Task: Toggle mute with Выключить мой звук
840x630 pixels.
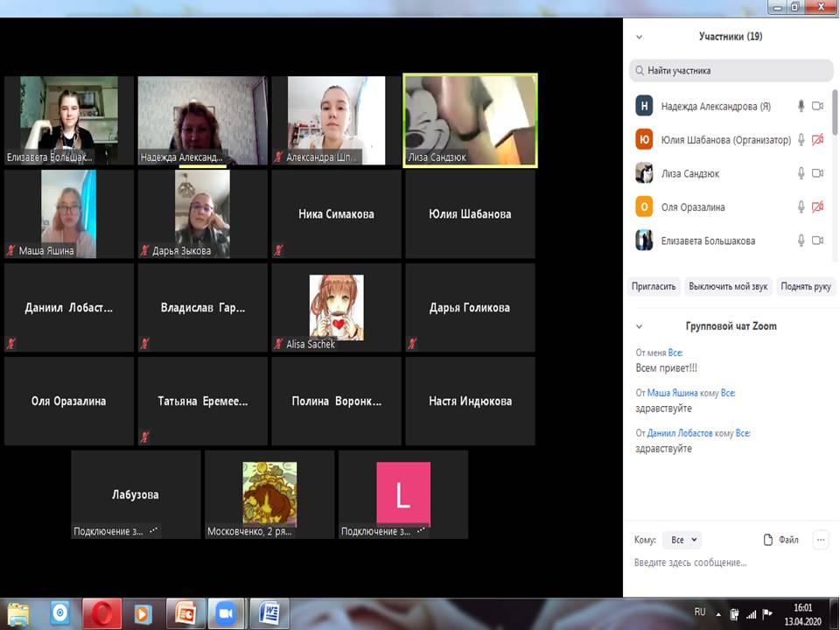Action: 727,286
